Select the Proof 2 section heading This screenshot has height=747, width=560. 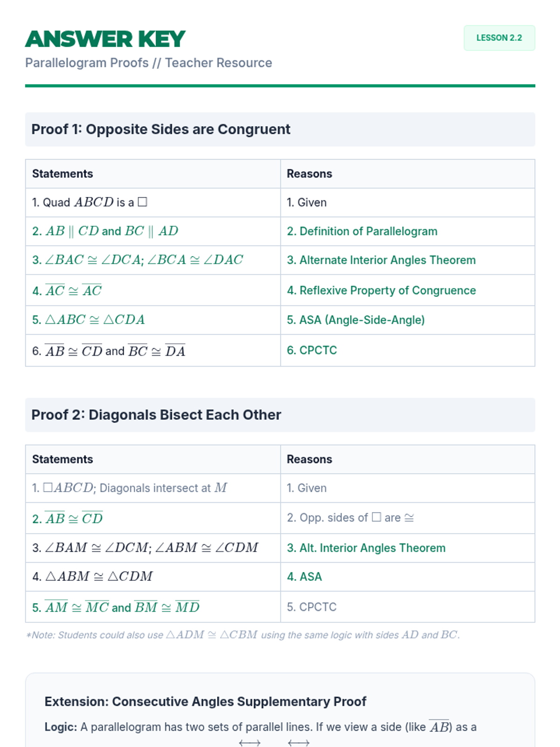[156, 415]
